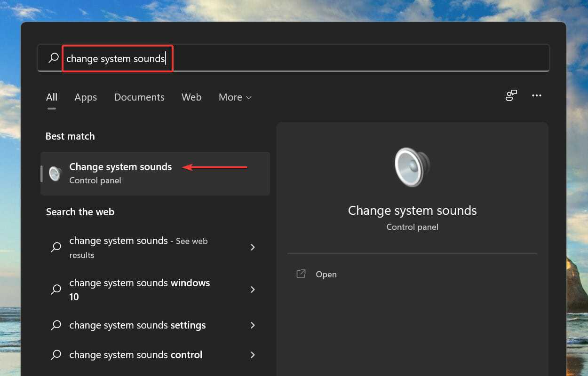This screenshot has width=588, height=376.
Task: Expand arrow for 'change system sounds - See web results'
Action: point(253,247)
